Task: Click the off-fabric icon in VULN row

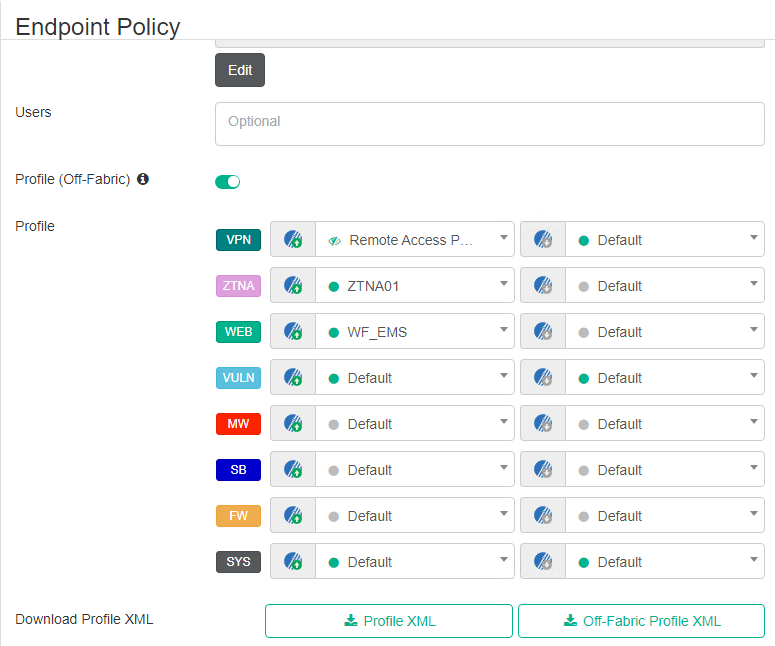Action: coord(543,377)
